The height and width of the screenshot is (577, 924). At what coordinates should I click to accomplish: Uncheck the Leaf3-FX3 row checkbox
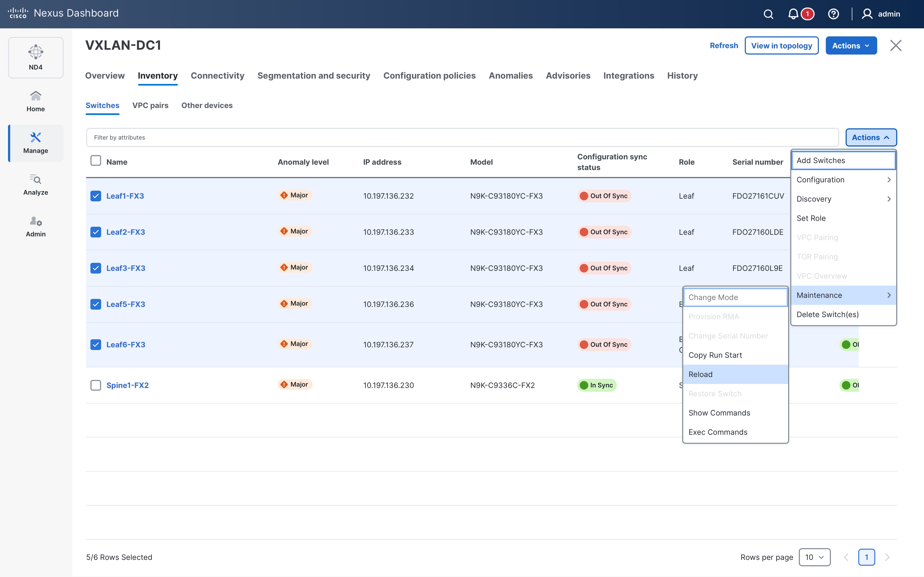click(96, 268)
